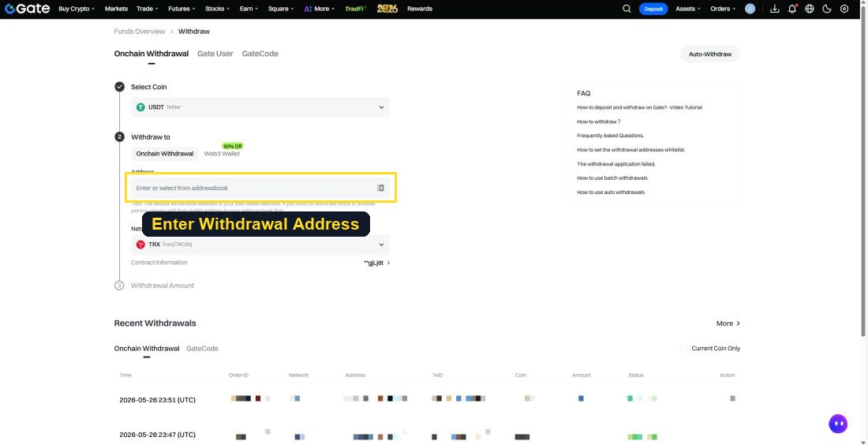Open the notifications bell

click(792, 9)
